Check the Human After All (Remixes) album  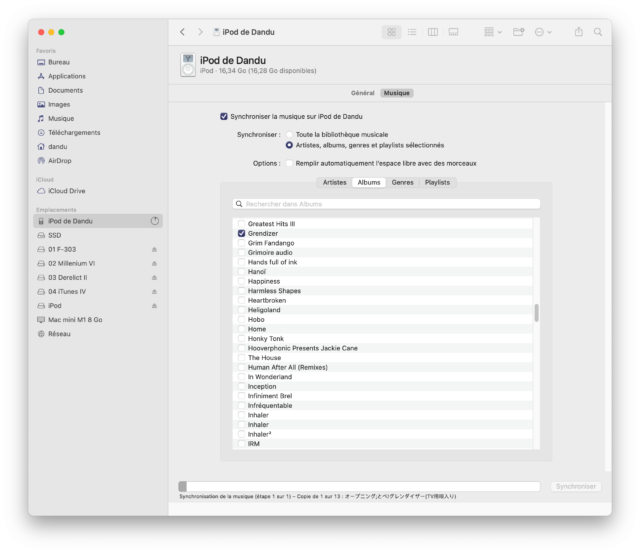[242, 367]
